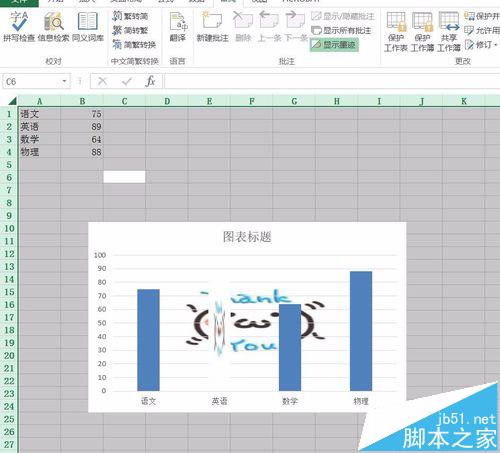The image size is (500, 453).
Task: Select the 语文 bar in the chart
Action: 148,340
